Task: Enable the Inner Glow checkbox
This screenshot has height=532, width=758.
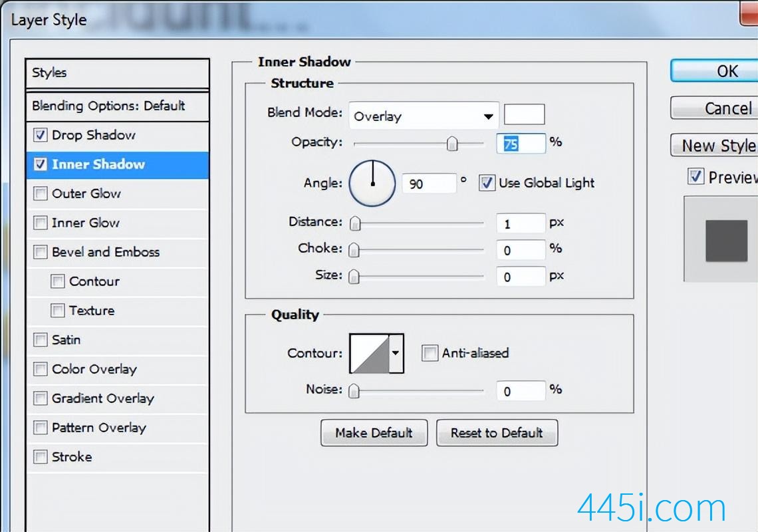Action: pos(41,223)
